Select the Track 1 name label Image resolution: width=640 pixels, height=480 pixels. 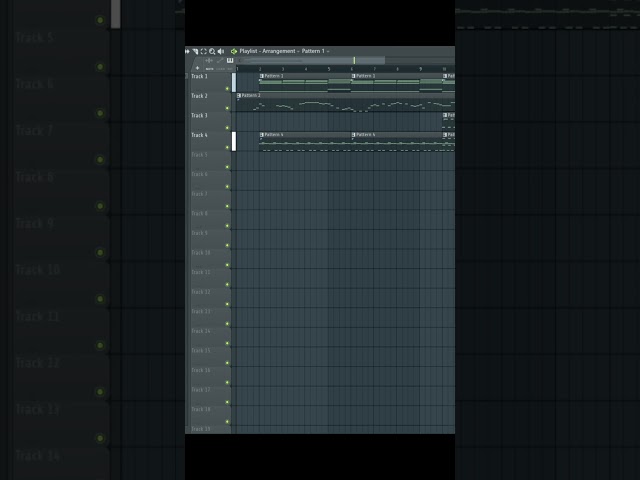pyautogui.click(x=199, y=76)
